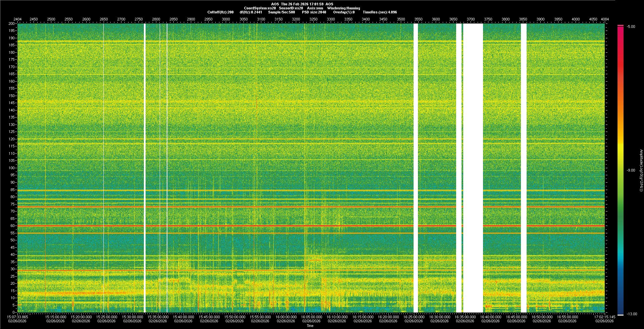Click the 3000 tick on the top axis
The image size is (644, 329).
pyautogui.click(x=226, y=19)
